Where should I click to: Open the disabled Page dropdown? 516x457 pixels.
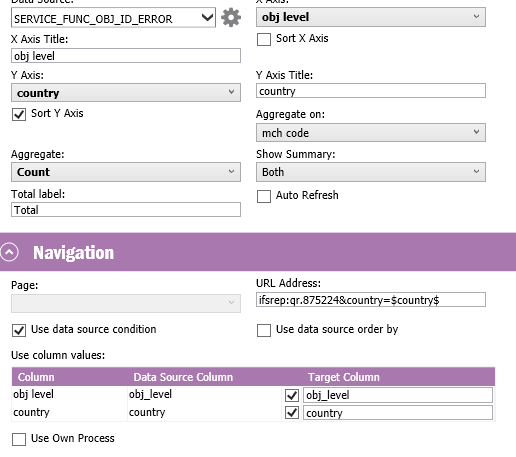click(x=126, y=303)
